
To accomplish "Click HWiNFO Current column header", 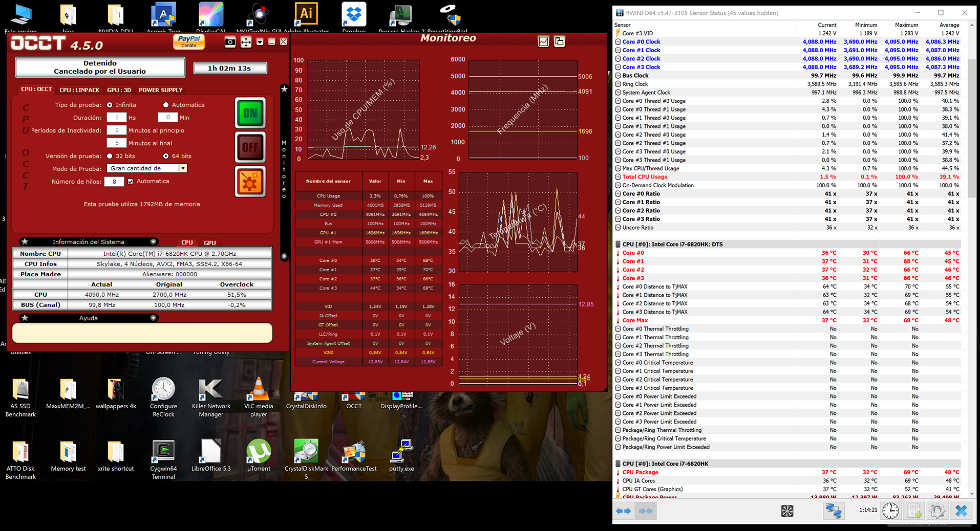I will [827, 25].
